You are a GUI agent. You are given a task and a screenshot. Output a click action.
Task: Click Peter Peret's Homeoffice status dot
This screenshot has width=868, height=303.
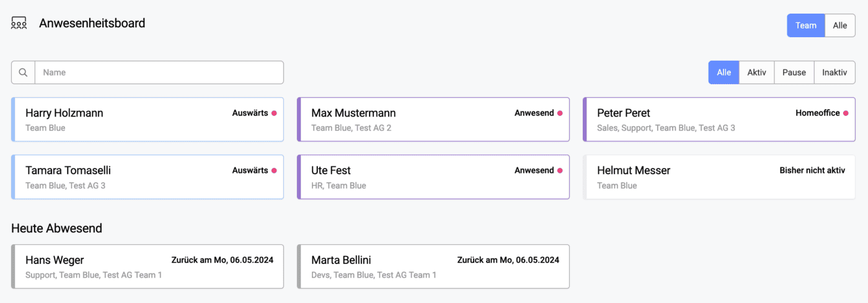846,113
